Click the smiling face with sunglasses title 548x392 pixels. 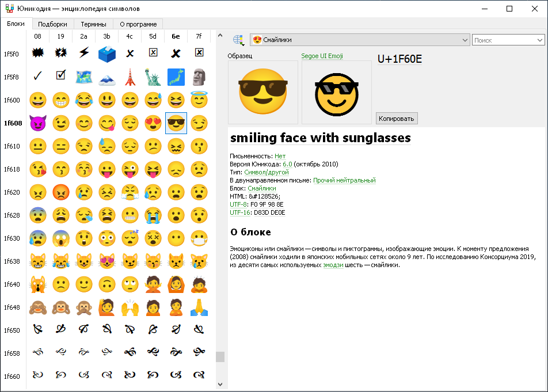pyautogui.click(x=321, y=138)
